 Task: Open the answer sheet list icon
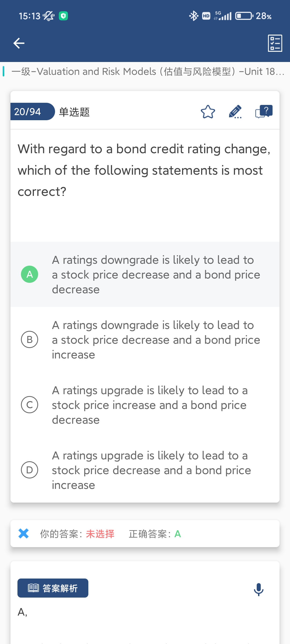[x=275, y=43]
